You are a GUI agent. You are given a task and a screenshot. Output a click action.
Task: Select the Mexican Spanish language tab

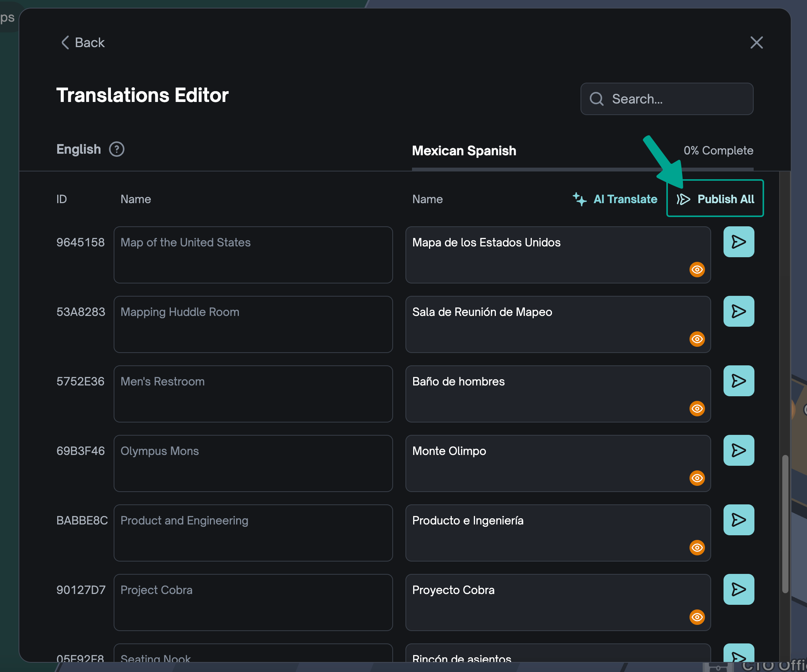click(464, 151)
